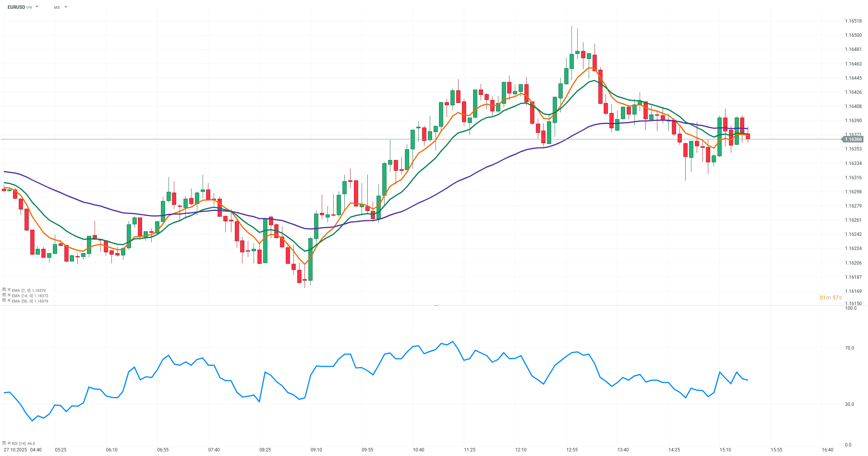This screenshot has height=456, width=868.
Task: Open settings icon for RSI 14 indicator
Action: coord(4,443)
